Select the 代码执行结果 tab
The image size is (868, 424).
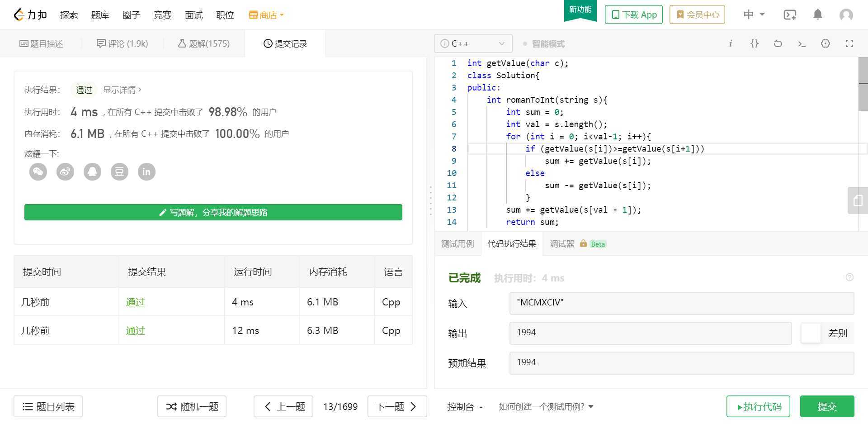(x=512, y=244)
